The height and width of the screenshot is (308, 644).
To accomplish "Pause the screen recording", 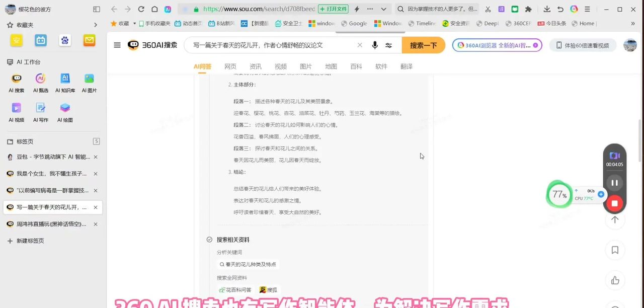I will click(614, 183).
